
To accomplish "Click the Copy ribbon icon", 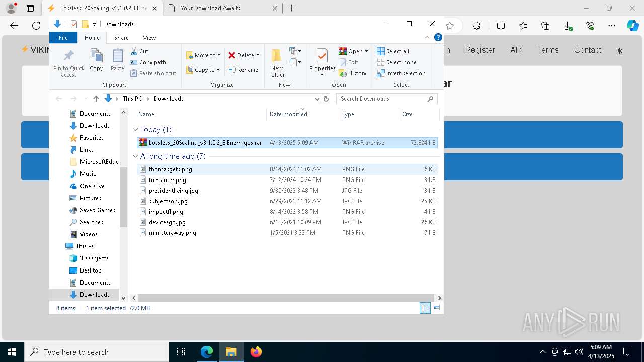I will (96, 60).
